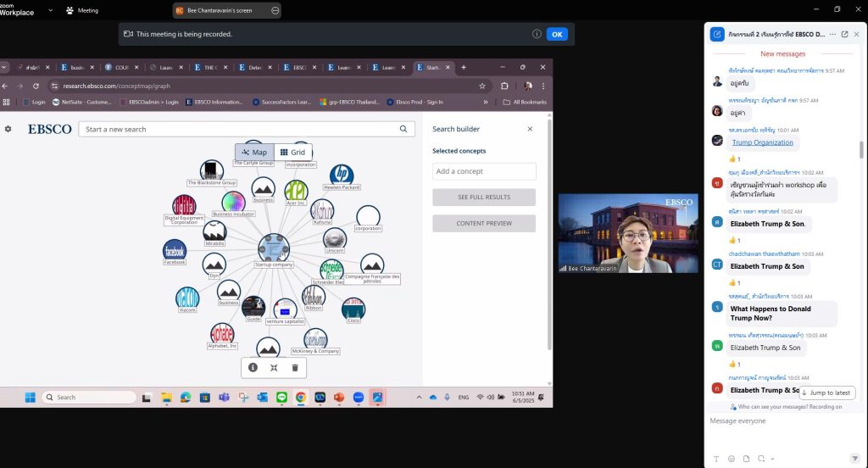
Task: Select the Acer Inc. concept node
Action: coord(296,191)
